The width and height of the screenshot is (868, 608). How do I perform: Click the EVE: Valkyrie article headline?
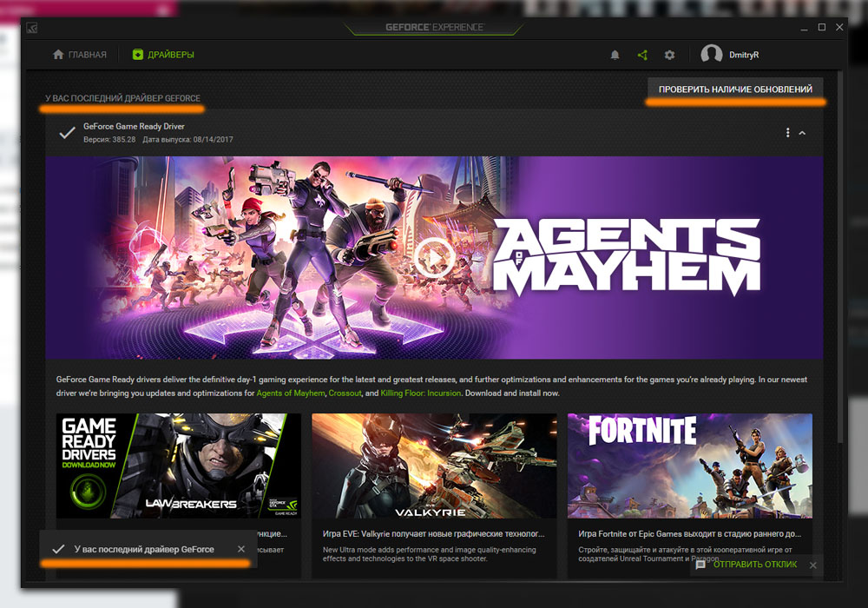433,534
